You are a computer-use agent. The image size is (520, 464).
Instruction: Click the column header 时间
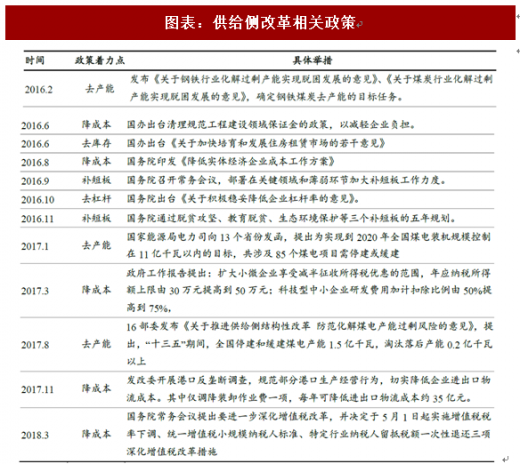tap(35, 60)
